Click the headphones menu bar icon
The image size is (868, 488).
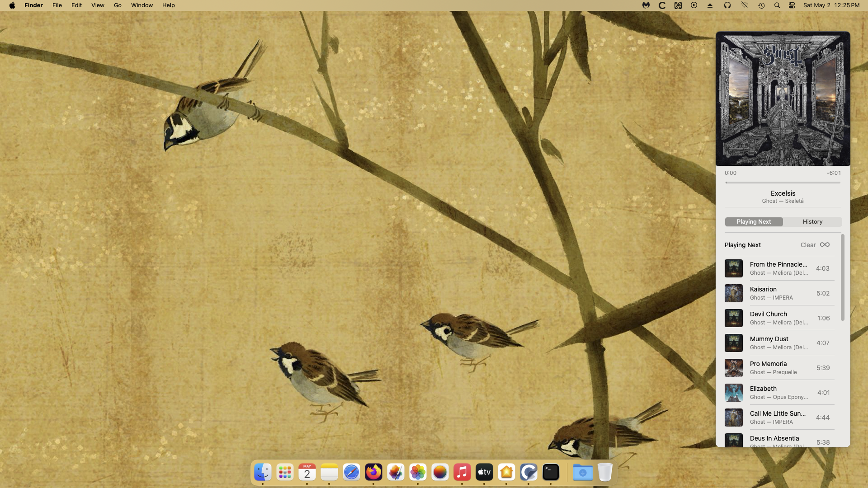coord(727,5)
